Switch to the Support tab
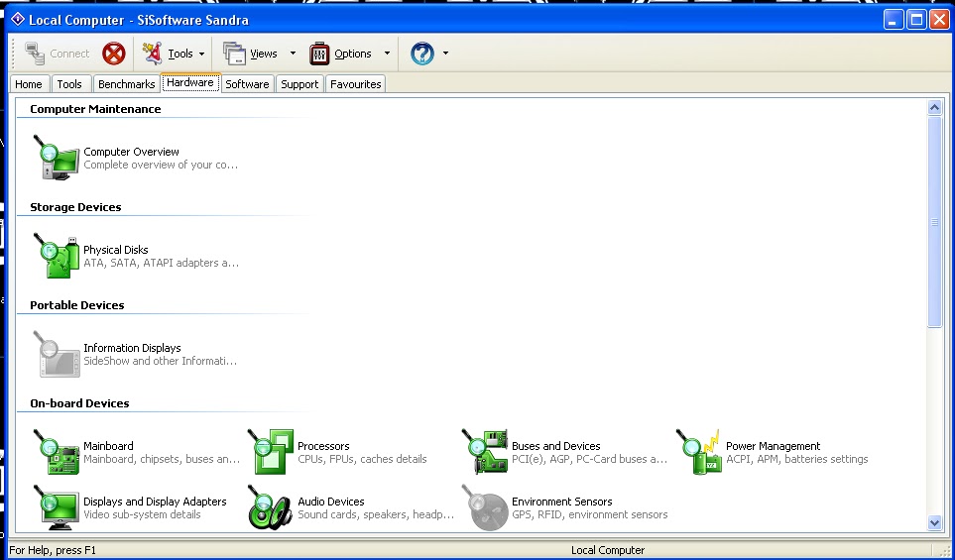This screenshot has width=955, height=560. tap(299, 84)
